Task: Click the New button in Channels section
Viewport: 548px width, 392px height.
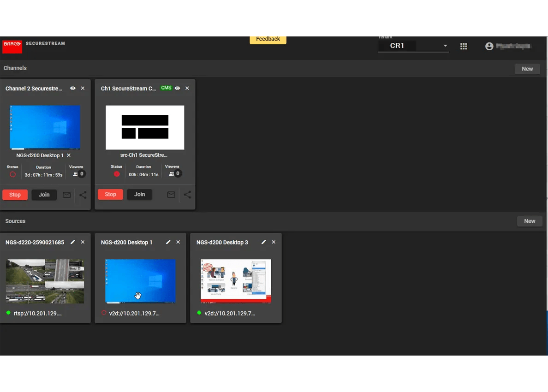Action: pos(527,69)
